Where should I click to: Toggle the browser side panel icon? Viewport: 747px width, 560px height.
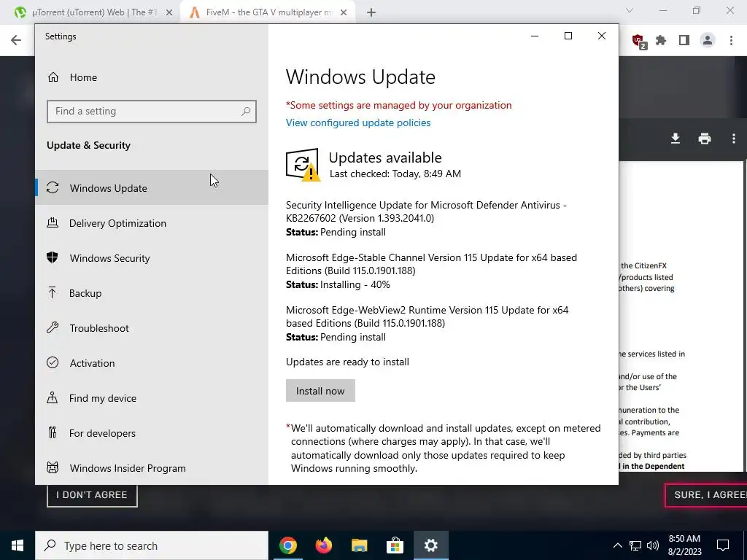[x=684, y=41]
